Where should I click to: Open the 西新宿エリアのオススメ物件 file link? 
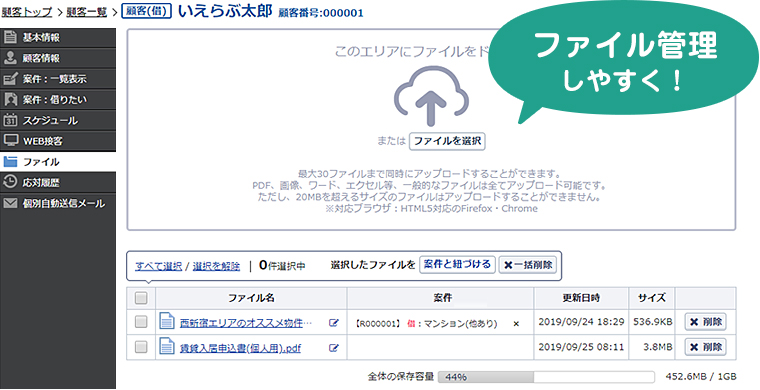pyautogui.click(x=246, y=323)
